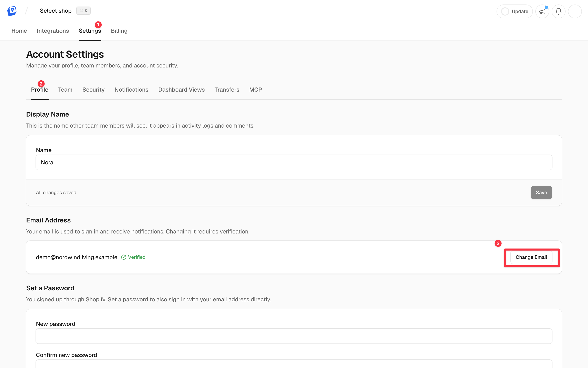Click the Display Name section heading
Image resolution: width=588 pixels, height=368 pixels.
(47, 114)
